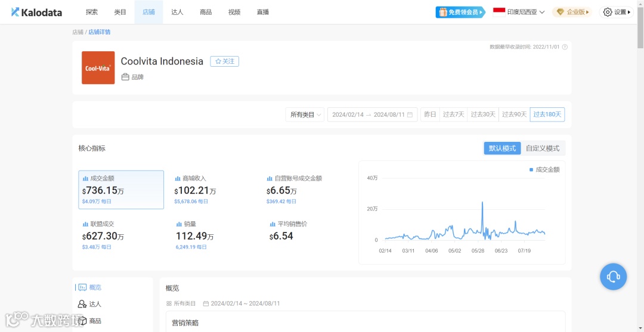The height and width of the screenshot is (332, 644).
Task: Click the Coolvita Indonesia shop name
Action: tap(162, 61)
